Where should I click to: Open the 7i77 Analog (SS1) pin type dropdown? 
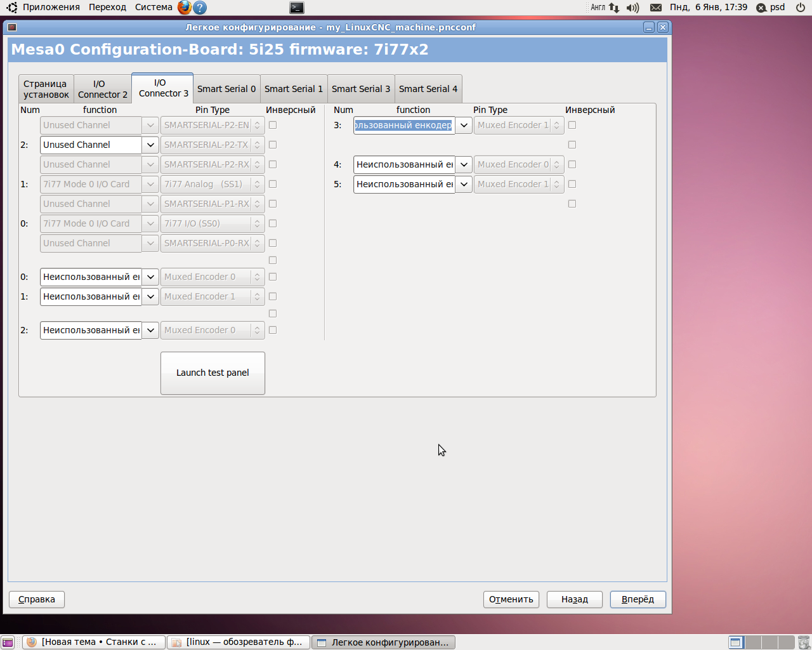tap(213, 184)
